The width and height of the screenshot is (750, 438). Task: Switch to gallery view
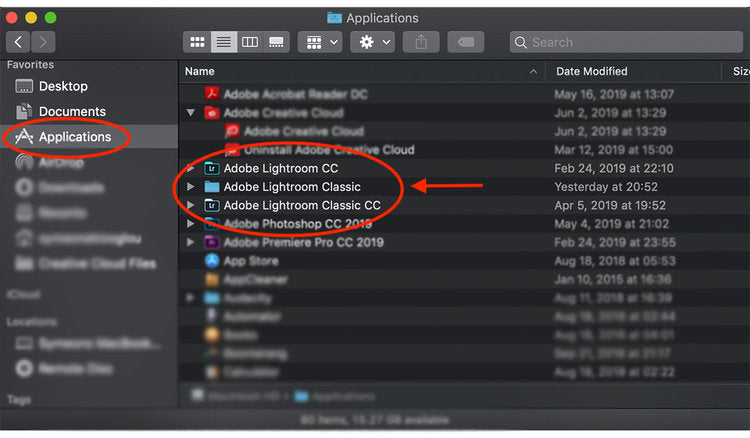point(276,42)
